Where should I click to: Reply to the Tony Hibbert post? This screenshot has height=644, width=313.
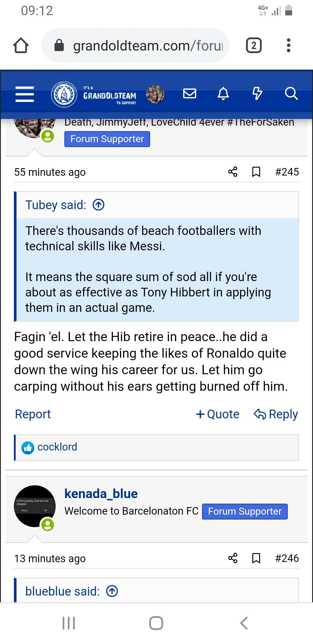276,414
